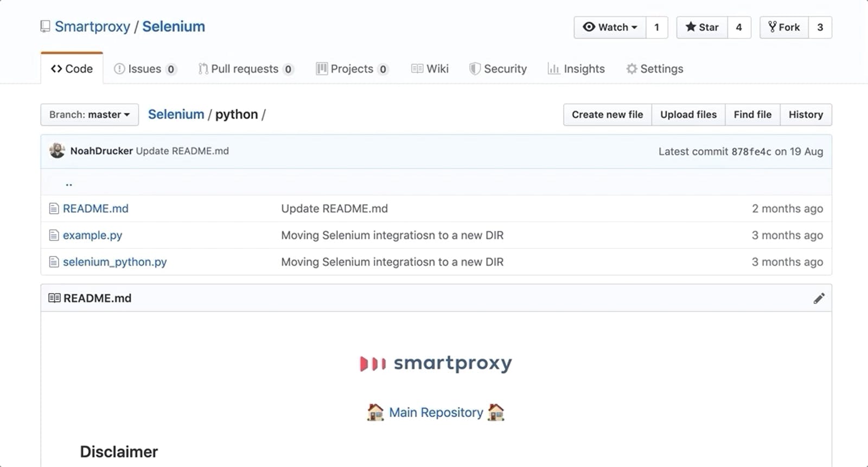Star the repository

(x=702, y=27)
